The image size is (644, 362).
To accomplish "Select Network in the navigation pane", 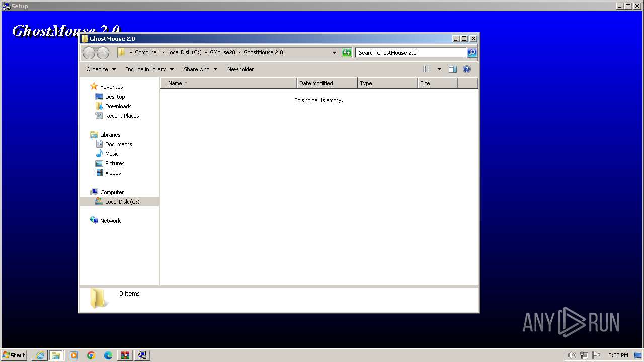I will coord(110,221).
